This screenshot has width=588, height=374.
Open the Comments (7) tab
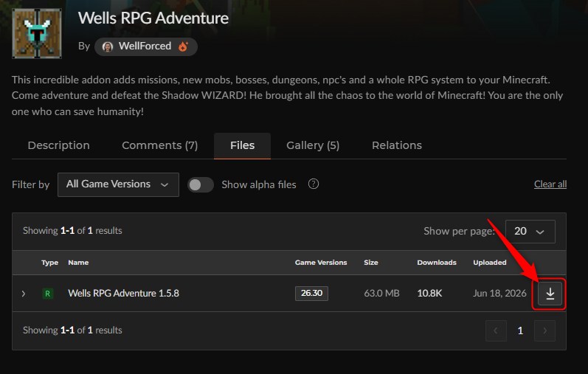click(160, 145)
